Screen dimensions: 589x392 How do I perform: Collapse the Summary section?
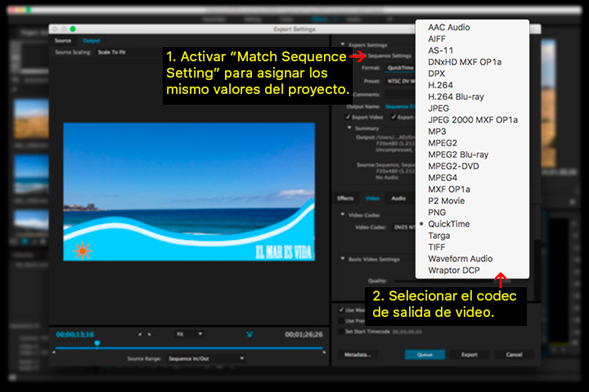point(349,128)
